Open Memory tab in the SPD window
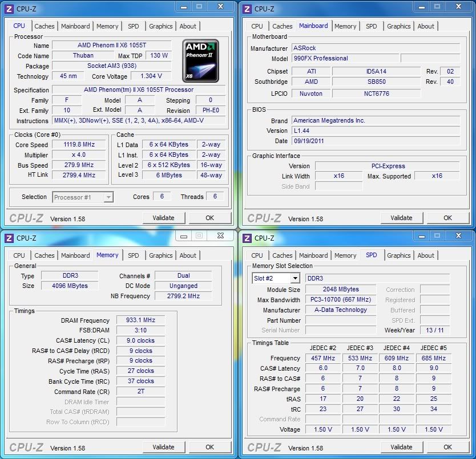The height and width of the screenshot is (459, 476). pos(345,255)
